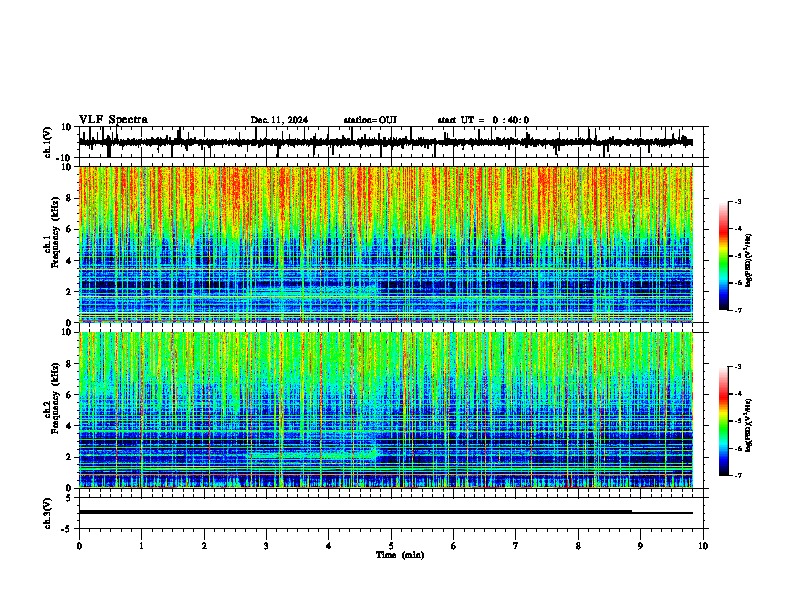
Task: Click time-axis tick label "2" under ch.3 panel
Action: (x=204, y=546)
